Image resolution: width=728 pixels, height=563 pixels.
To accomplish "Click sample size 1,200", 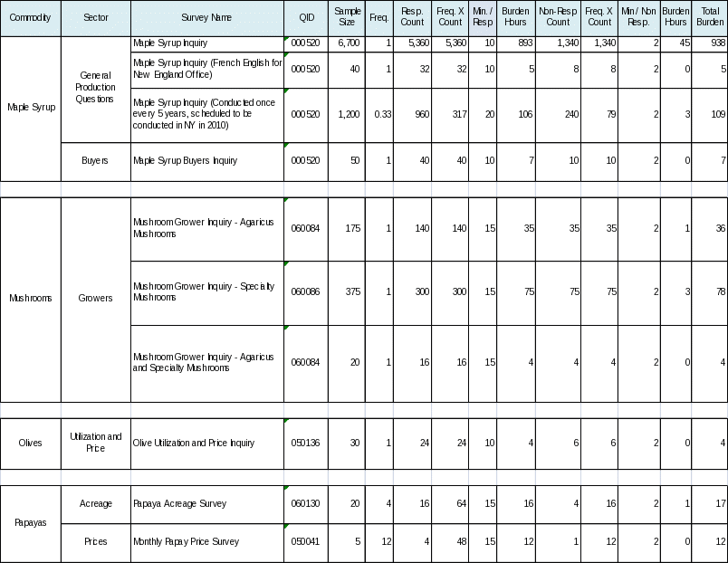I will tap(347, 115).
